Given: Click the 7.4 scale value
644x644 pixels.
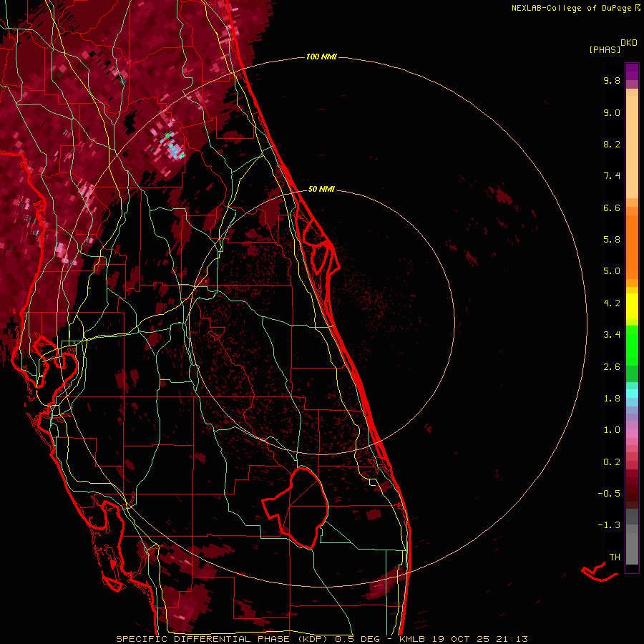Looking at the screenshot, I should pos(612,176).
